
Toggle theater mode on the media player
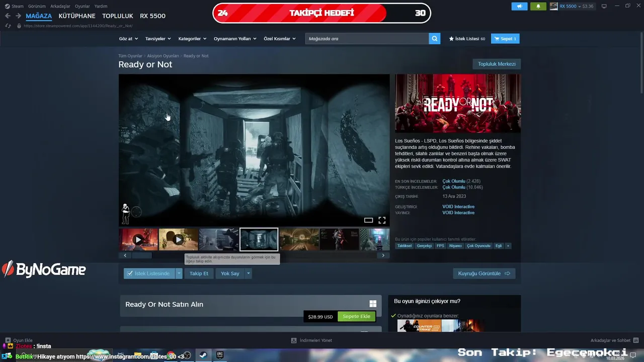click(x=368, y=220)
